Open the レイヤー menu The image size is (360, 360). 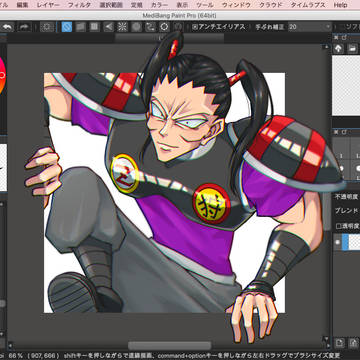click(x=48, y=5)
